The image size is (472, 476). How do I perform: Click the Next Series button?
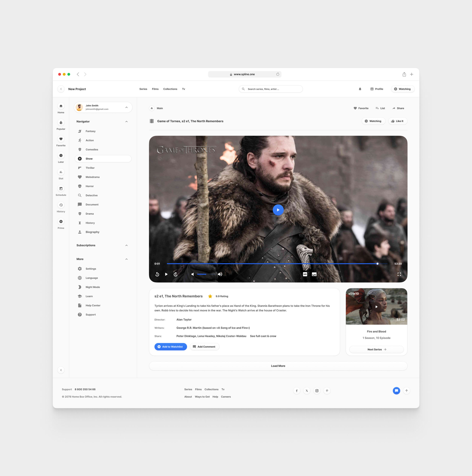point(376,349)
